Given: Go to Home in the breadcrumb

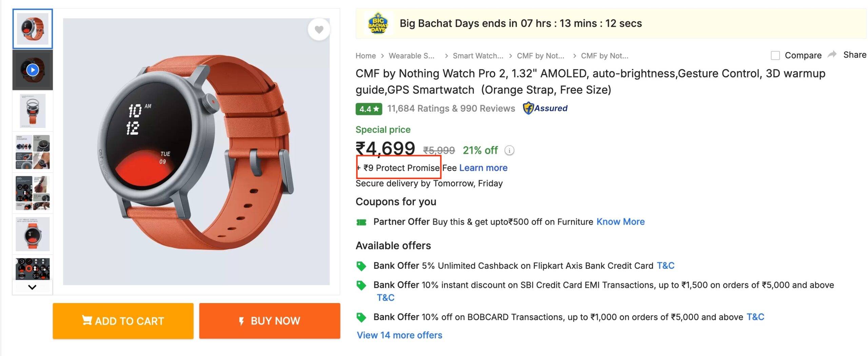Looking at the screenshot, I should 366,56.
